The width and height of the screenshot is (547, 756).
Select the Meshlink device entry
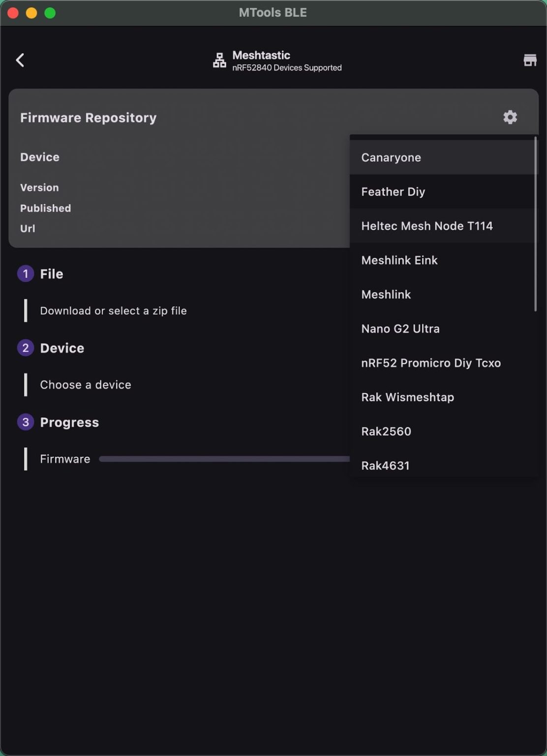(386, 294)
